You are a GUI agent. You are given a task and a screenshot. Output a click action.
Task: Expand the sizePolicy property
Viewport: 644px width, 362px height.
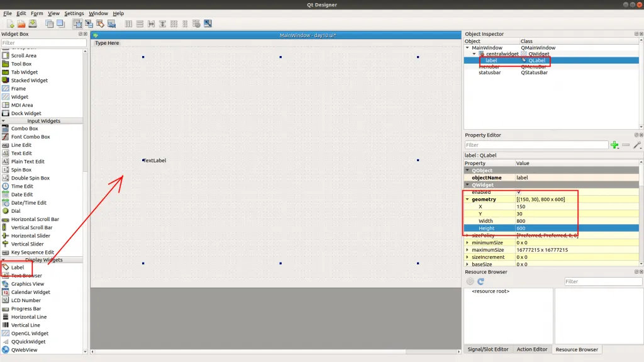point(467,235)
